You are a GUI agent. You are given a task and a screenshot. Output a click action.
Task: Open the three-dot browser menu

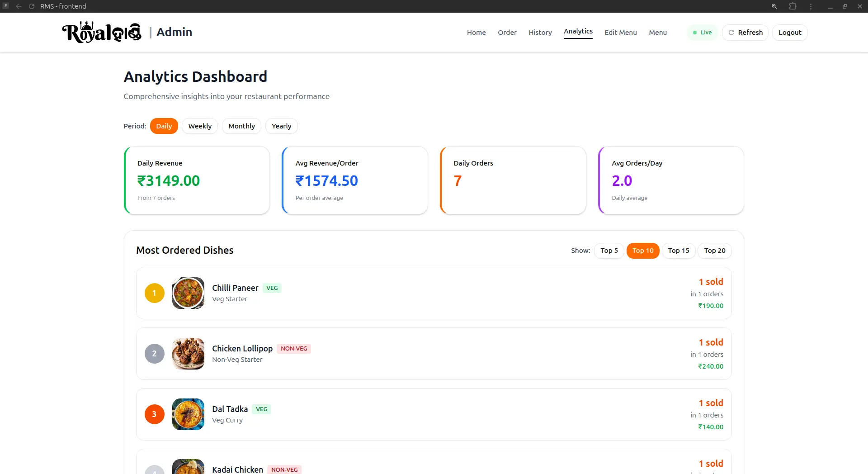point(811,6)
